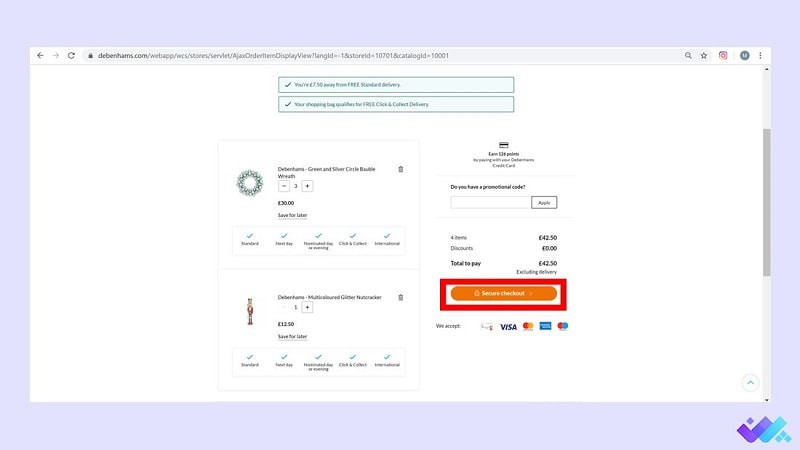Bookmark page with star icon
The height and width of the screenshot is (450, 800).
[704, 56]
